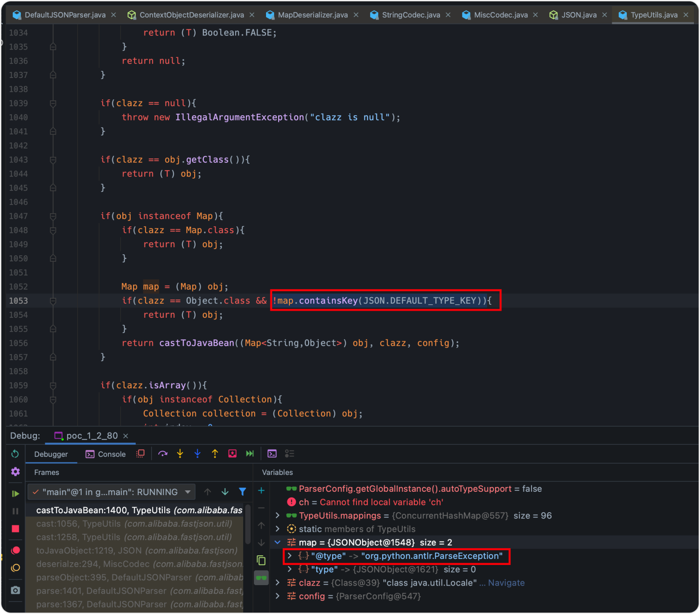Screen dimensions: 700x614
Task: Show execution point icon in debug toolbar
Action: tap(140, 454)
